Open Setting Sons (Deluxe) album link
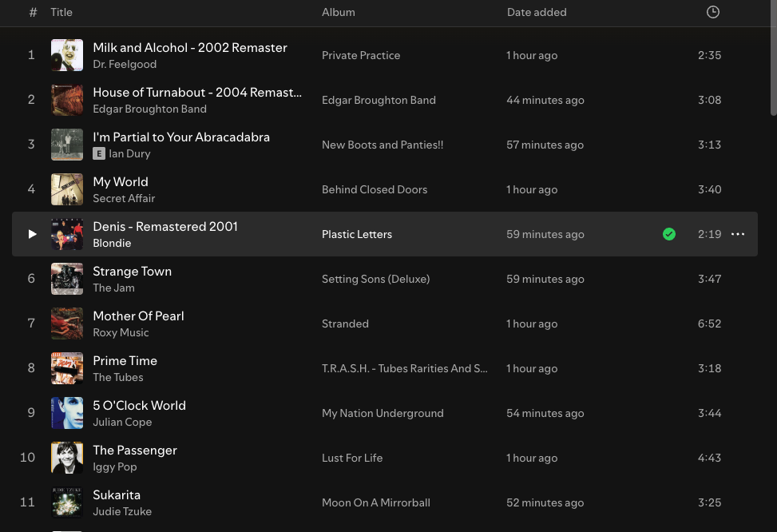 click(375, 279)
